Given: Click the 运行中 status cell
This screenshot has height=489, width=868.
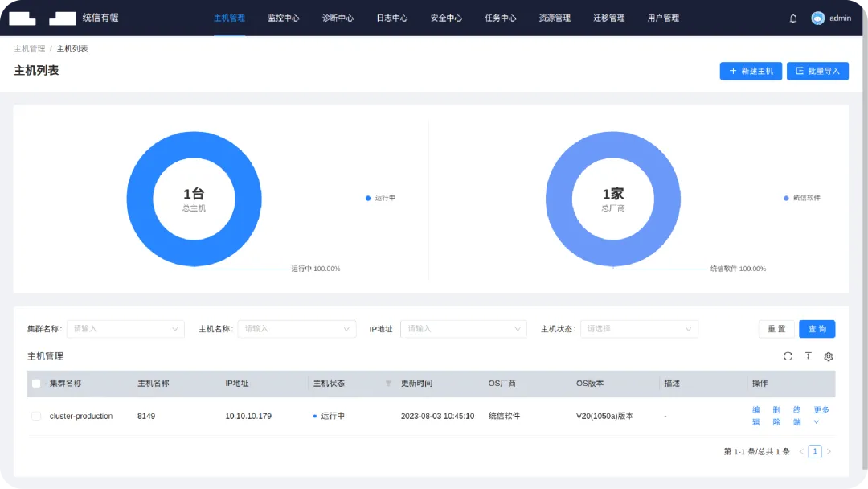Looking at the screenshot, I should point(329,416).
